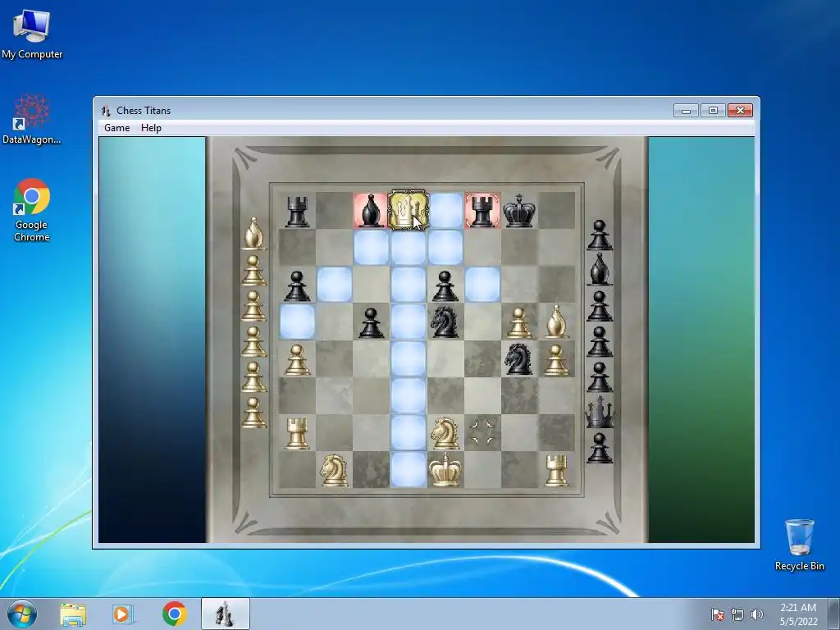
Task: Select the white pawn on h4
Action: point(557,358)
